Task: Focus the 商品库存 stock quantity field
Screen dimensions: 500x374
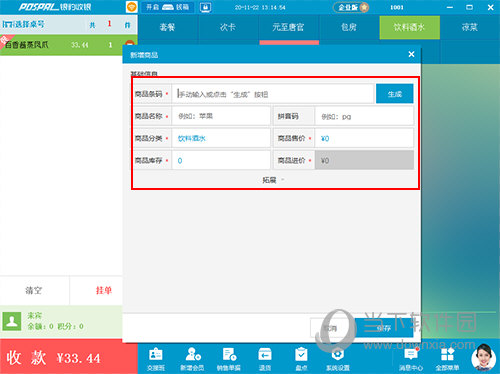Action: click(221, 160)
